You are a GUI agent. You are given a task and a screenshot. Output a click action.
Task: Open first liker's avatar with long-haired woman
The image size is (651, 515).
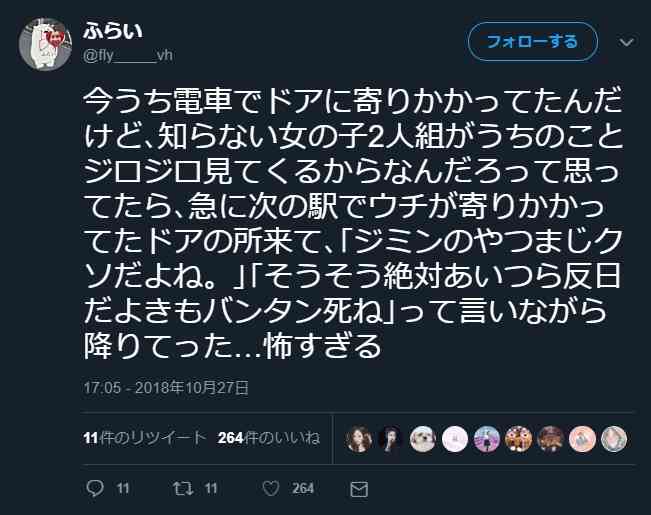point(358,439)
